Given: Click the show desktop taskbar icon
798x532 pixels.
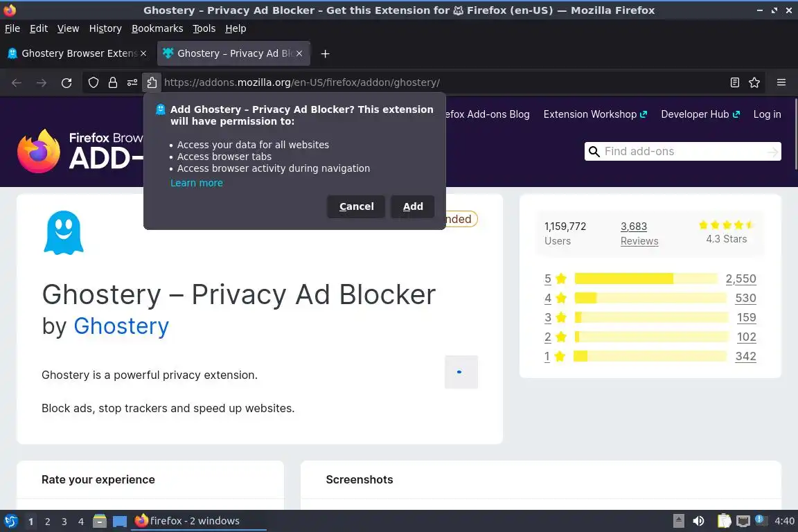Looking at the screenshot, I should pos(120,521).
